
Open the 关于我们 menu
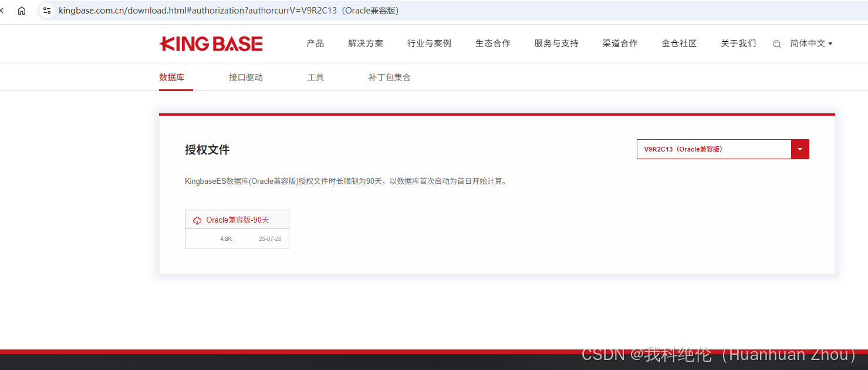[x=738, y=43]
